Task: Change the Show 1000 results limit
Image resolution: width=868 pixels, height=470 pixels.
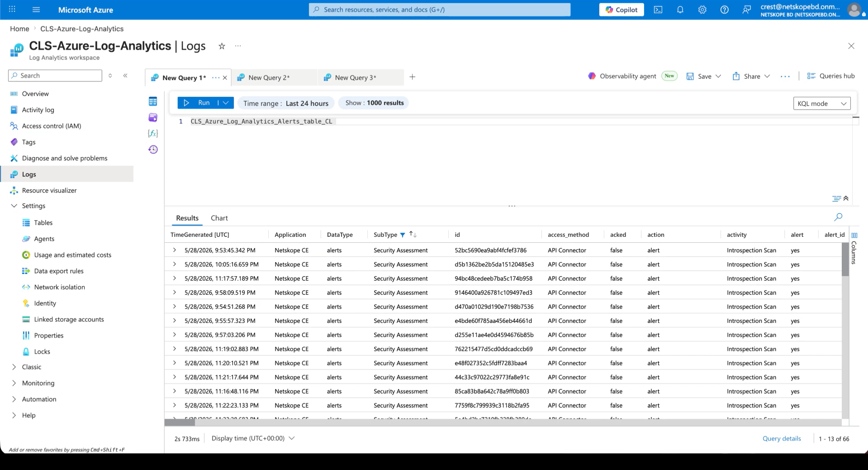Action: click(375, 103)
